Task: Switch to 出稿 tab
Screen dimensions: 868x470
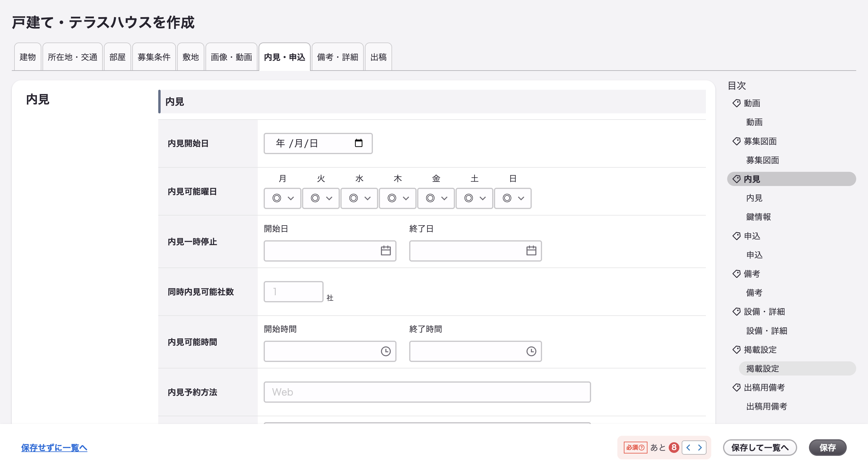Action: 378,57
